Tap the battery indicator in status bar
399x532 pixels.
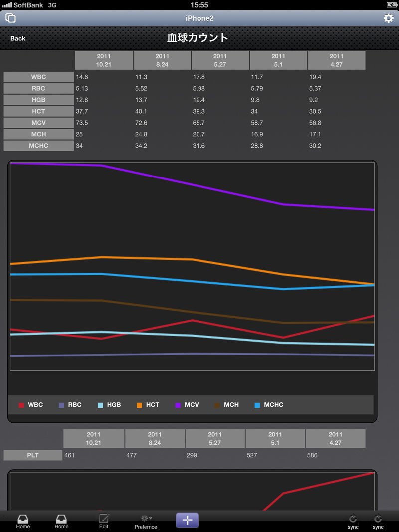point(391,5)
